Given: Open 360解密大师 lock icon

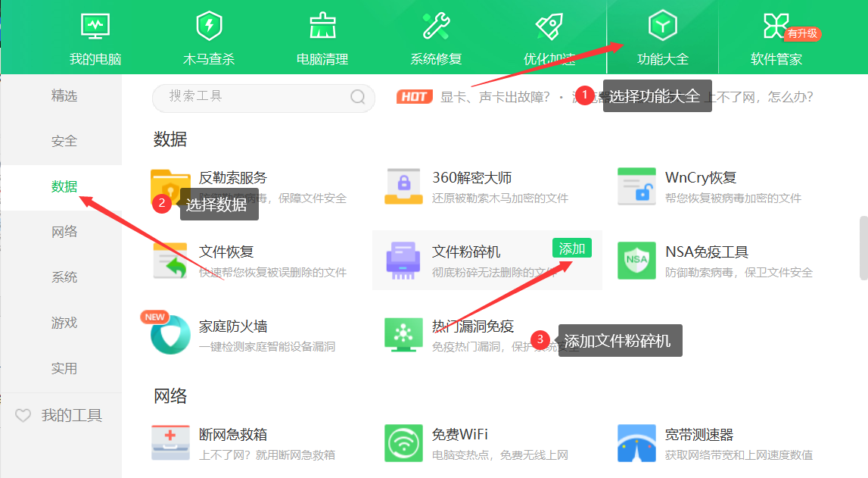Looking at the screenshot, I should tap(403, 186).
